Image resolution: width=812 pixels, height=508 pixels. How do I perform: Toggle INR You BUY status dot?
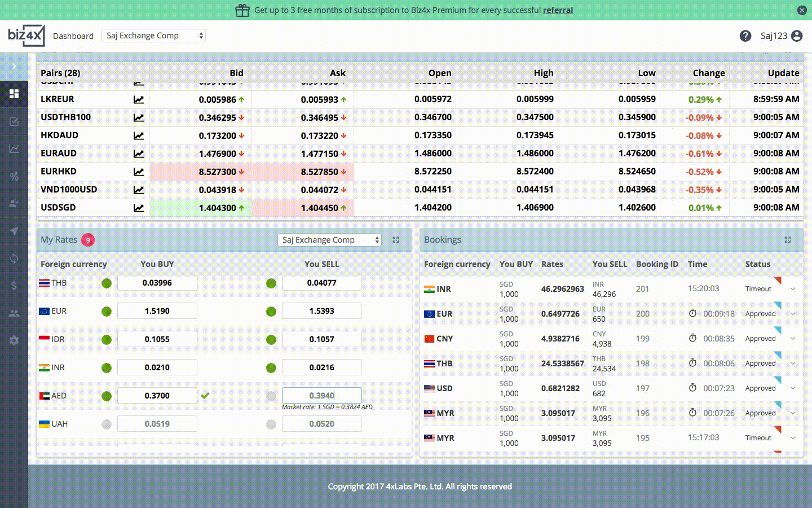[107, 368]
